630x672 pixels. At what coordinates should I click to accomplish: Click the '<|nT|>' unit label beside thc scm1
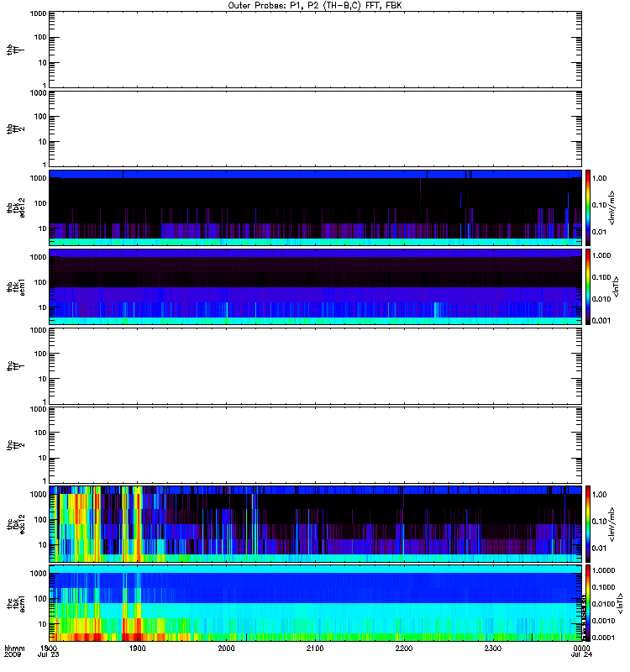pos(620,605)
